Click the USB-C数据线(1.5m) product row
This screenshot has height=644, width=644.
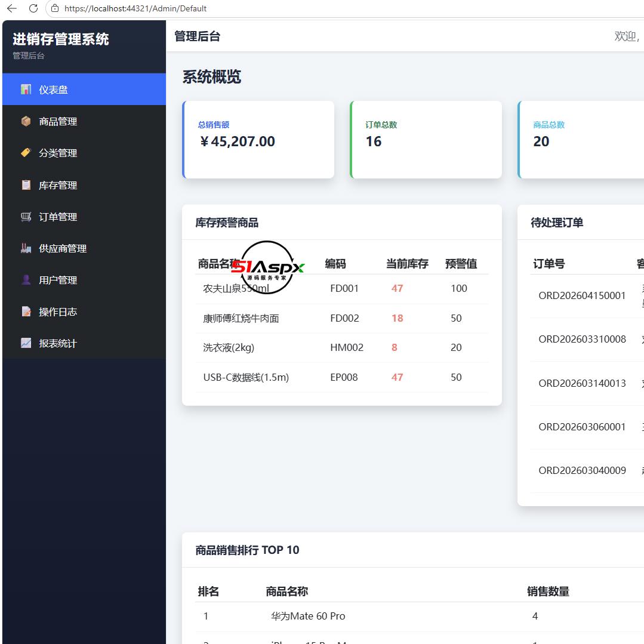342,377
